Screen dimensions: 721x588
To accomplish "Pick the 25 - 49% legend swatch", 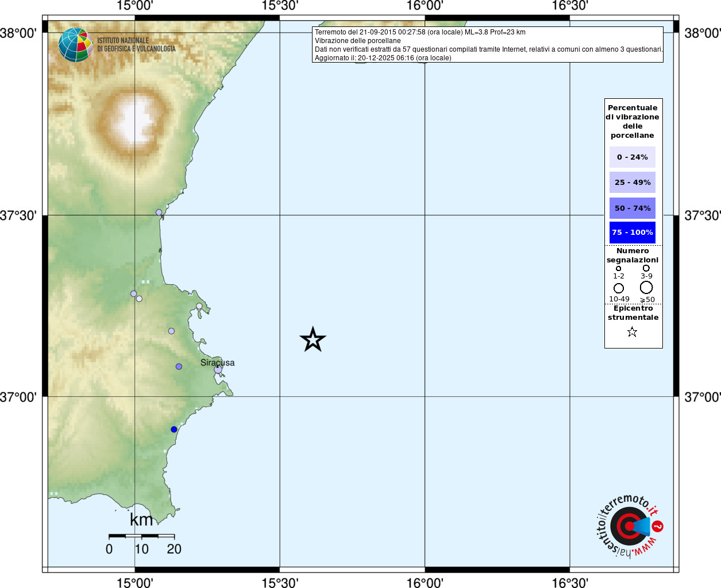I will click(633, 183).
